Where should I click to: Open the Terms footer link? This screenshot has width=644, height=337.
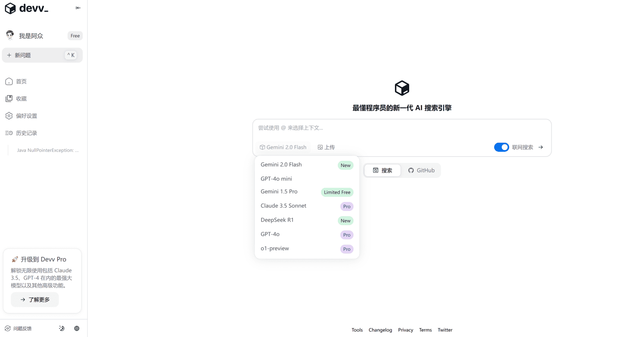coord(425,330)
